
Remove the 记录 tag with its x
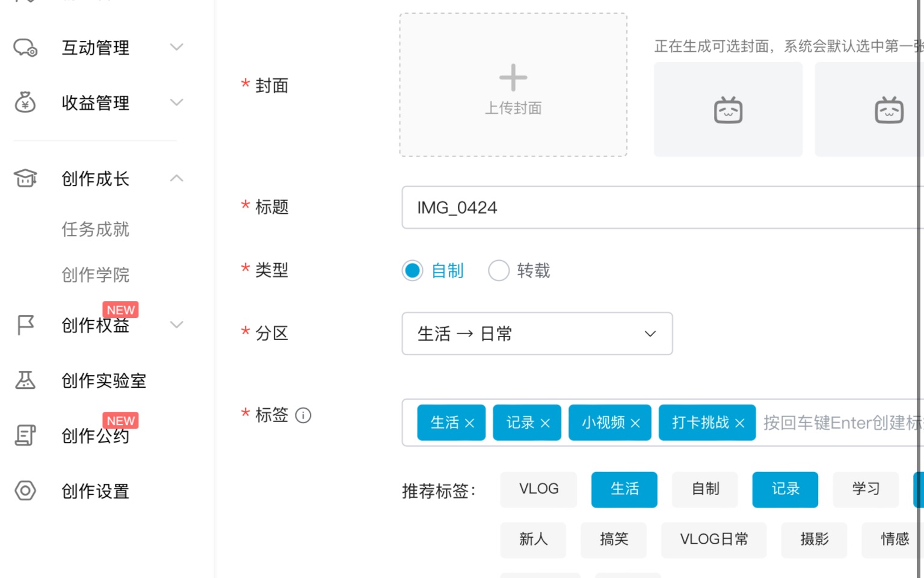pos(545,423)
